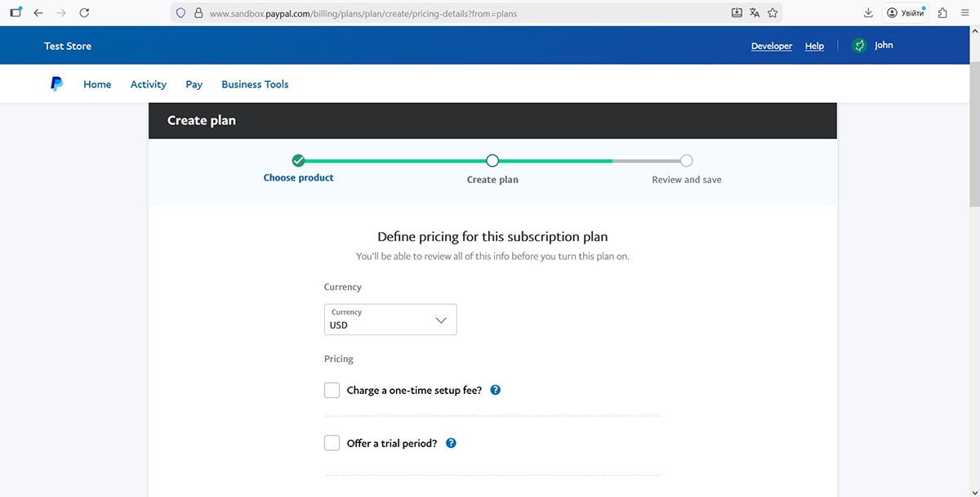Viewport: 980px width, 497px height.
Task: Open the Pay menu item
Action: (194, 84)
